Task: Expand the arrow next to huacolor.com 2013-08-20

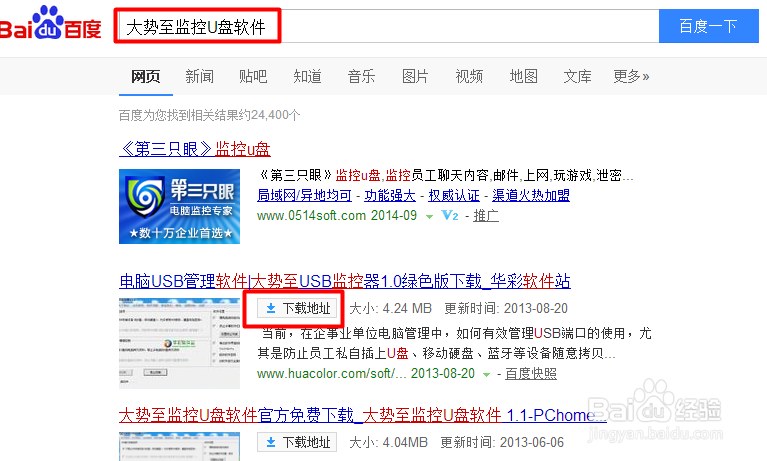Action: pos(486,374)
